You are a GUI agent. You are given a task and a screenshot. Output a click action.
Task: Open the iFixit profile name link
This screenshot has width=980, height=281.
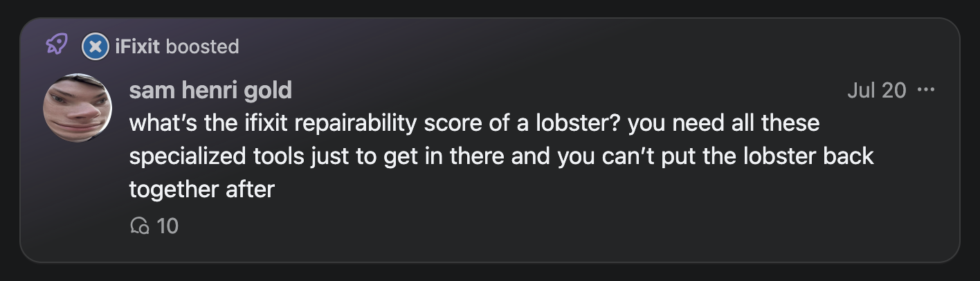click(137, 46)
